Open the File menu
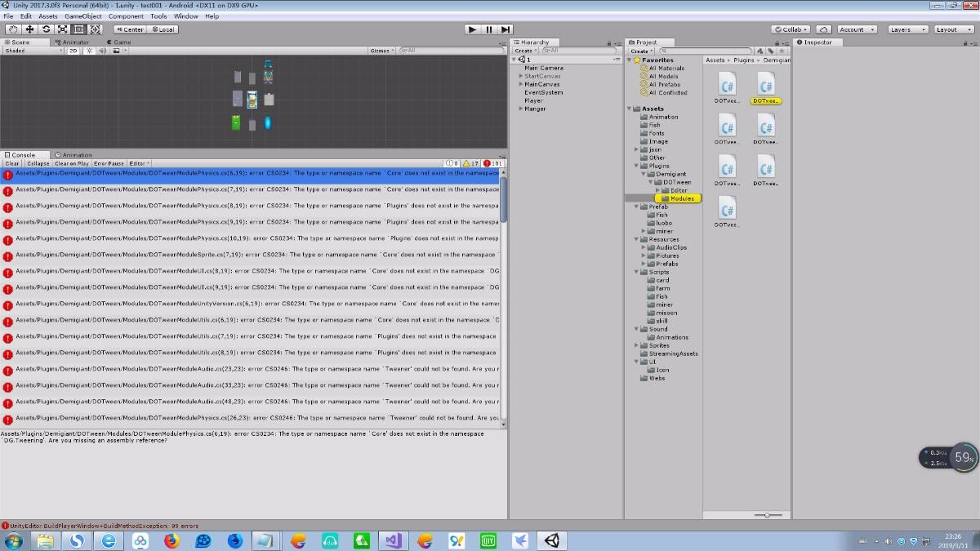This screenshot has width=980, height=551. [8, 16]
